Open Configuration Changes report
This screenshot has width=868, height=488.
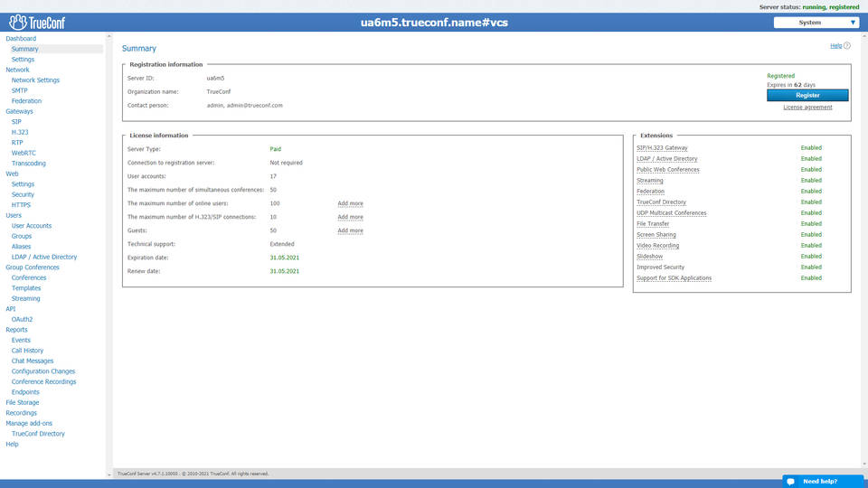pyautogui.click(x=43, y=371)
